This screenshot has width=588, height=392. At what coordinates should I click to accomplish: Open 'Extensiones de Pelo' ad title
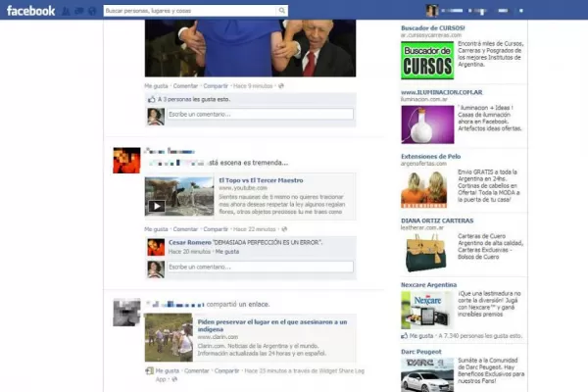click(430, 157)
